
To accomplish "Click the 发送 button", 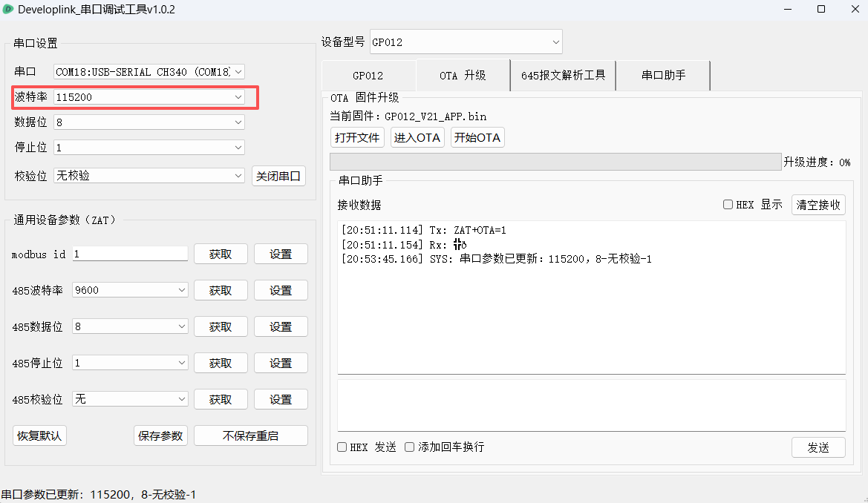I will 818,447.
